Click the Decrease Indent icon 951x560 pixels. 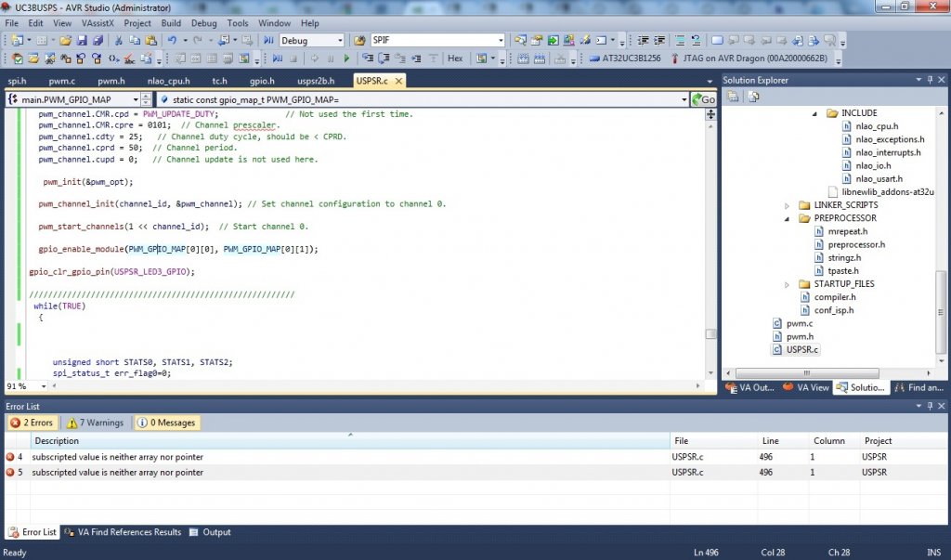(x=643, y=41)
